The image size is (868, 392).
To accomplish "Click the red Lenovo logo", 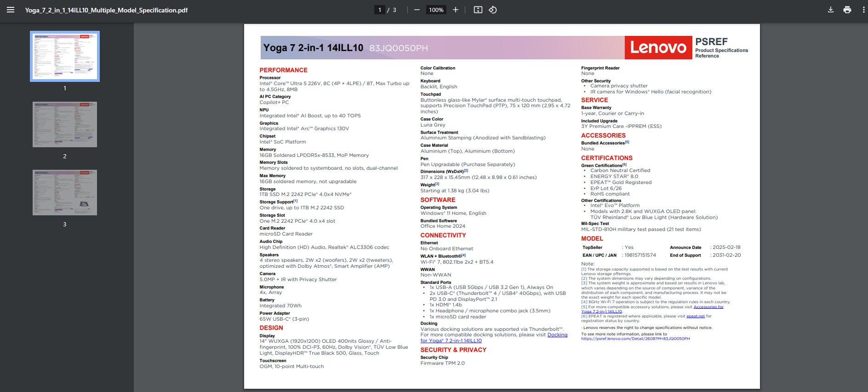I will click(658, 48).
